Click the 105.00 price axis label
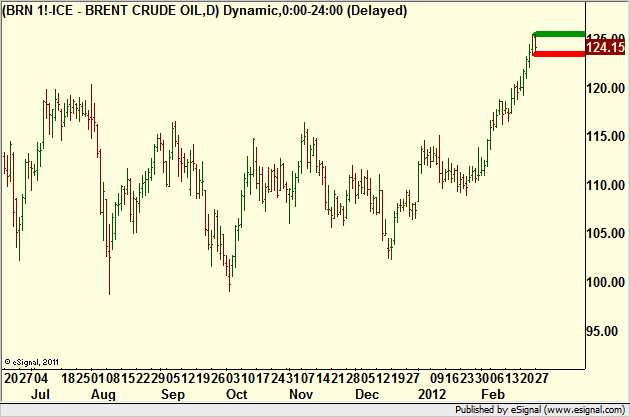The width and height of the screenshot is (630, 417). click(x=605, y=233)
